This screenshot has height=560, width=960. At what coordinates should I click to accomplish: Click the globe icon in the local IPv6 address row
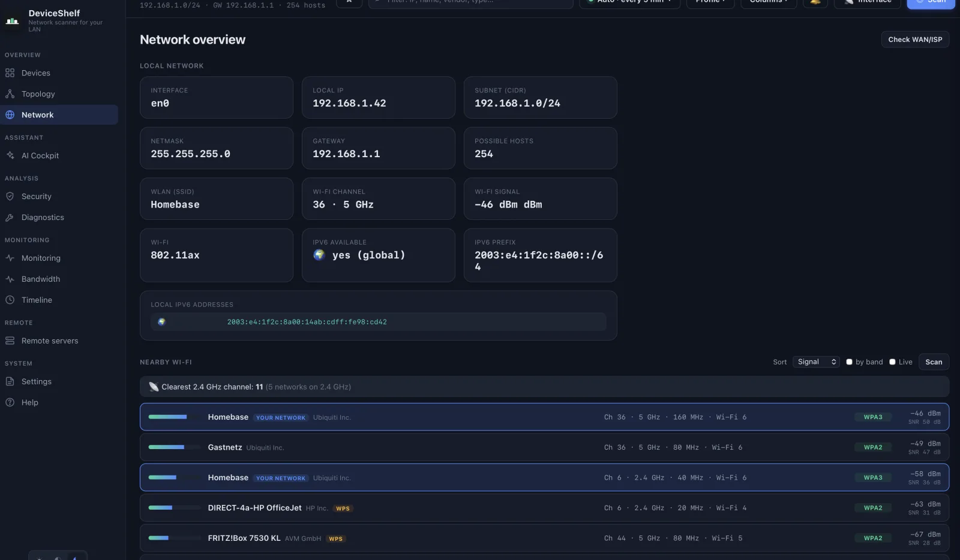(161, 322)
